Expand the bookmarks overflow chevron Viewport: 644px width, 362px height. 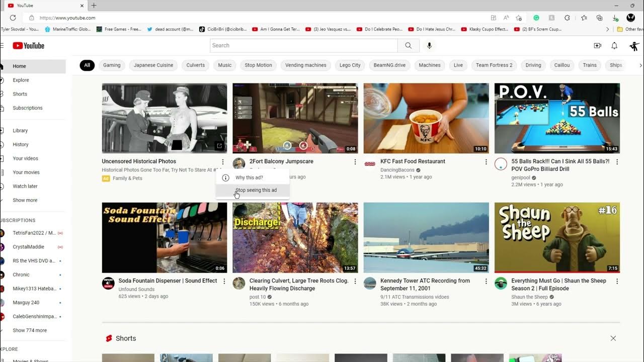click(608, 29)
